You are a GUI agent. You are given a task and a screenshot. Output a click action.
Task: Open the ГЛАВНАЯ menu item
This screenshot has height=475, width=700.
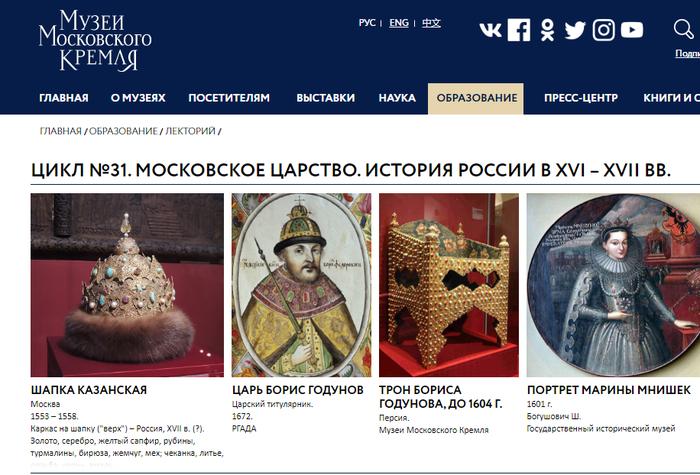(x=64, y=98)
